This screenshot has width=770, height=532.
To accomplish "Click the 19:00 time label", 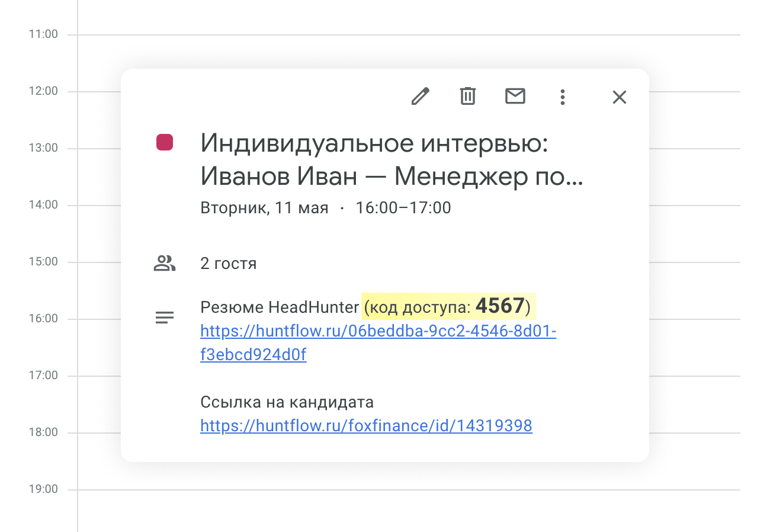I will (43, 489).
